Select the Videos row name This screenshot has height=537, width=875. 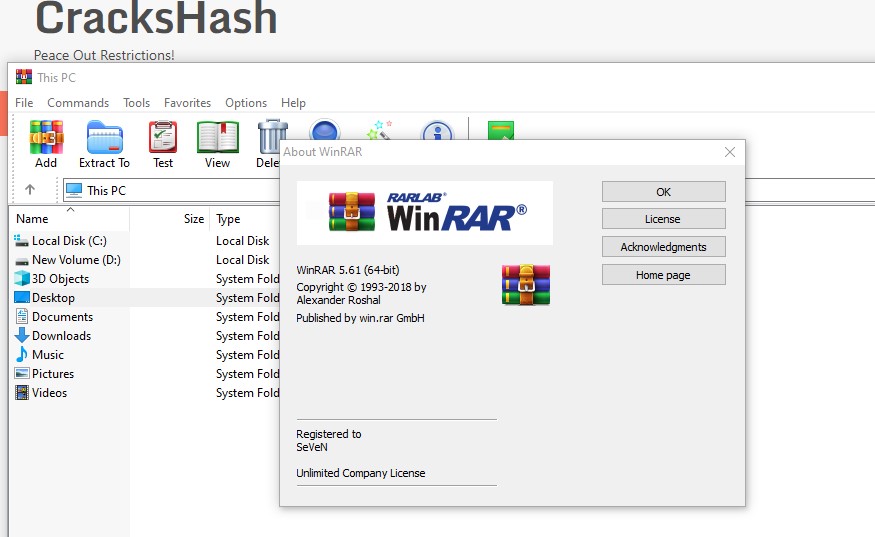pos(49,392)
